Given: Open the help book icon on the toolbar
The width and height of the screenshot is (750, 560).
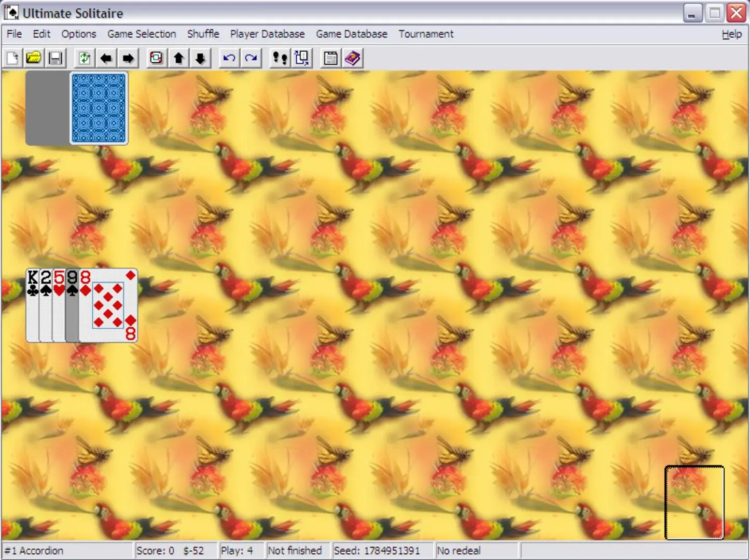Looking at the screenshot, I should coord(353,58).
